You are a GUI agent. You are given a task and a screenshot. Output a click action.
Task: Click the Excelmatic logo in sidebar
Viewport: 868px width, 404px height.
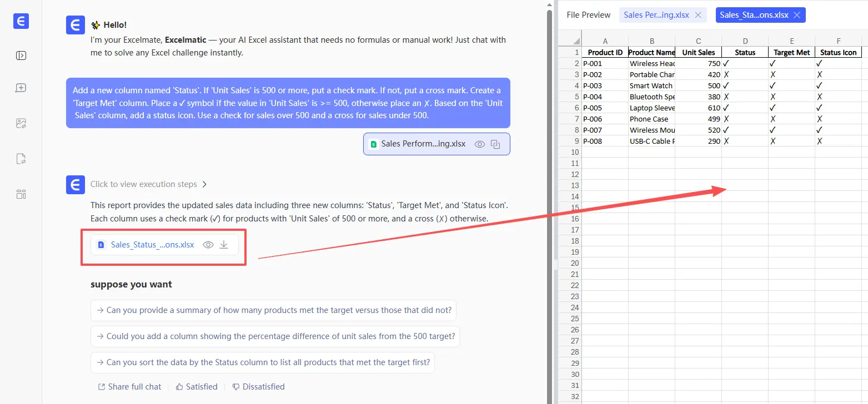21,21
